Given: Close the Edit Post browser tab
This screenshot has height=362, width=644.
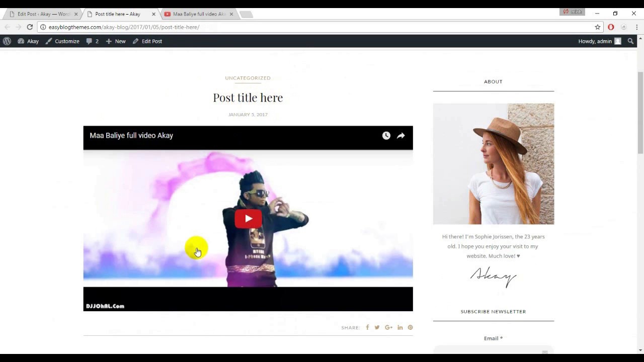Looking at the screenshot, I should pyautogui.click(x=76, y=14).
